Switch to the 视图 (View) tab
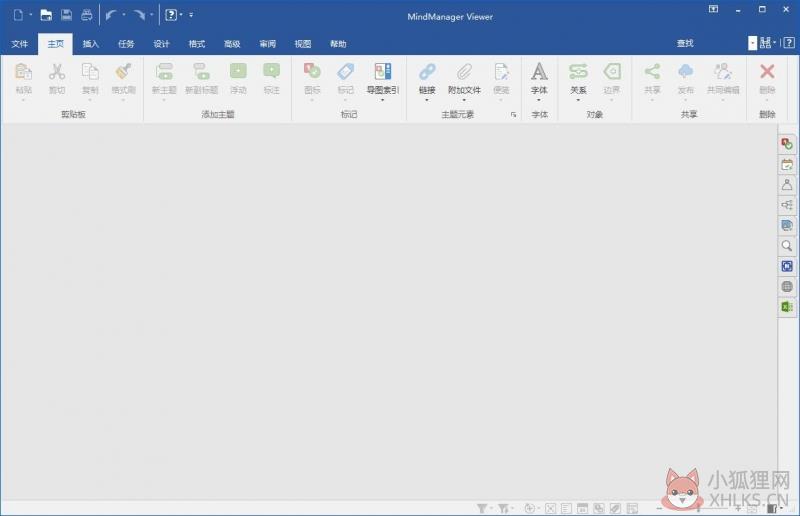This screenshot has height=516, width=800. coord(303,44)
